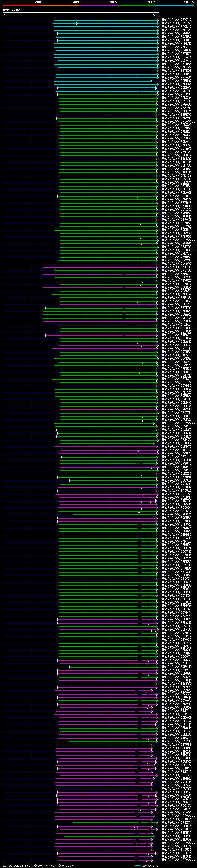Click the orange segment of the identity legend
Viewport: 197px width, 868px height.
(60, 6)
